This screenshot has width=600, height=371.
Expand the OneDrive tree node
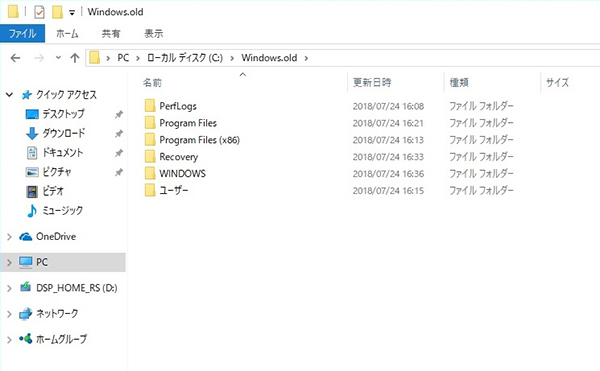click(10, 237)
